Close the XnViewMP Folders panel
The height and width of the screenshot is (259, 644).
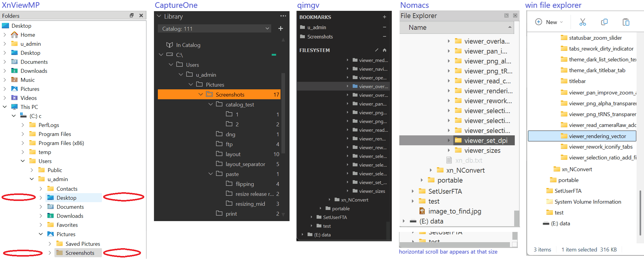click(x=141, y=15)
